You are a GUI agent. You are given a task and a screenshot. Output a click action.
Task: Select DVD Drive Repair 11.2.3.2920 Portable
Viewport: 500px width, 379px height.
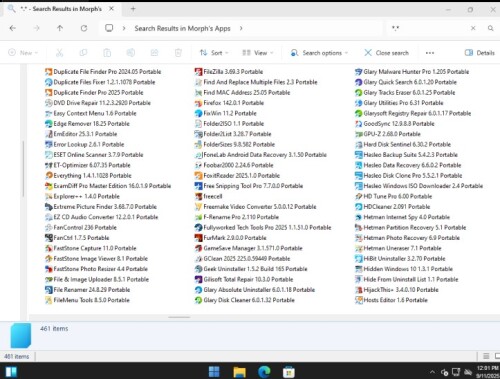pos(98,103)
